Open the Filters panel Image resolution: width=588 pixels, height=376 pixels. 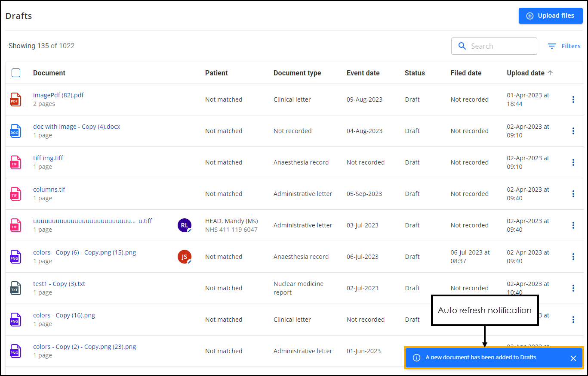(x=564, y=46)
